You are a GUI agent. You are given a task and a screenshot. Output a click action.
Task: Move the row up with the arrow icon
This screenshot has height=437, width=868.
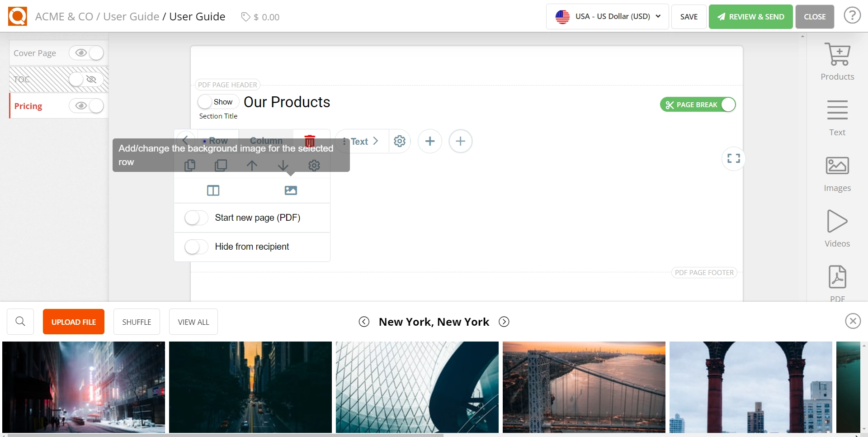coord(252,165)
